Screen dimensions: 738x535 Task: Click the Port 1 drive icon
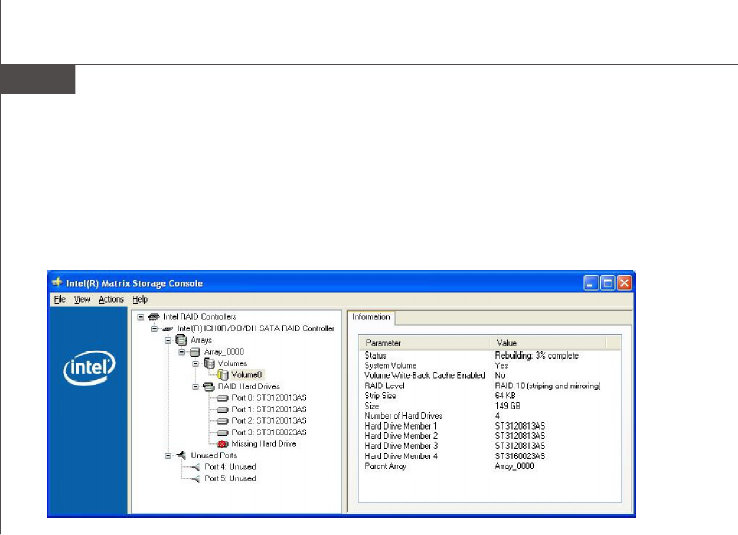(223, 410)
